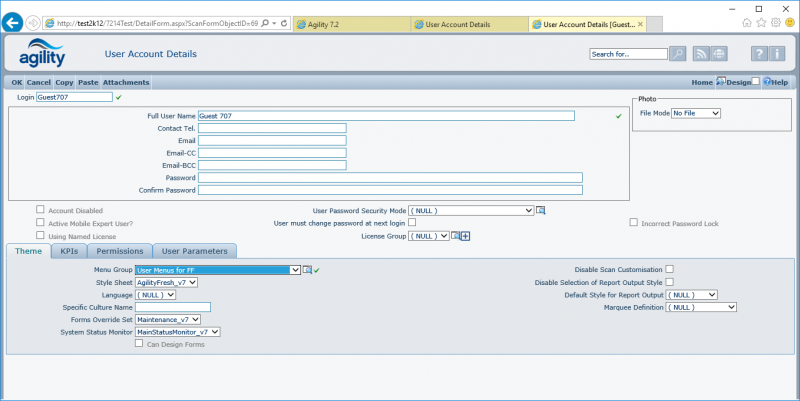Click the plus icon beside License Group
The width and height of the screenshot is (800, 401).
pos(465,236)
